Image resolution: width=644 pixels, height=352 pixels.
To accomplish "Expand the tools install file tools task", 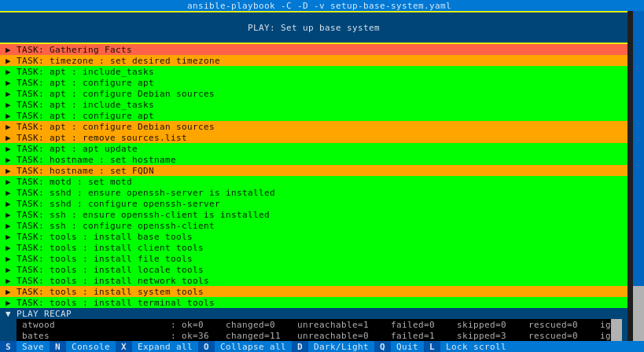I will (314, 258).
